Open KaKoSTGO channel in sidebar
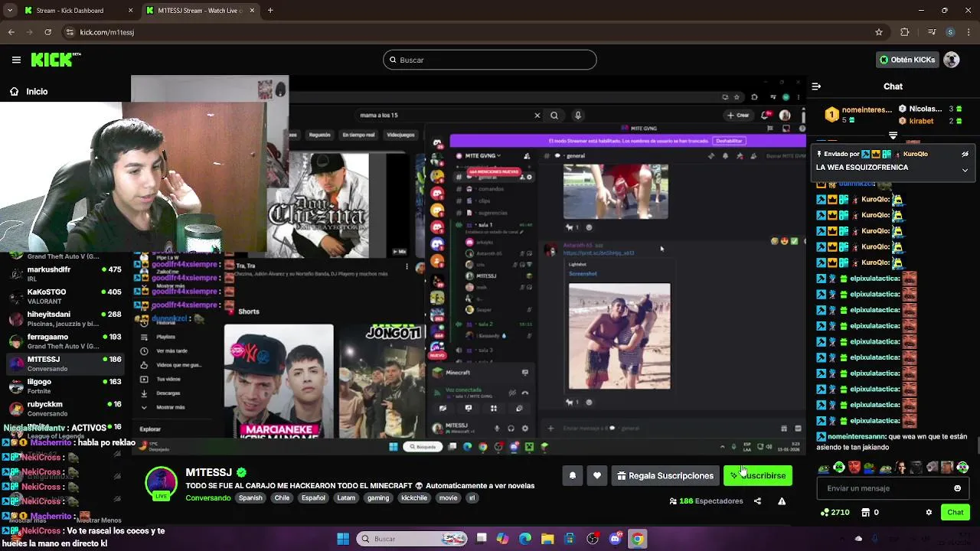This screenshot has height=551, width=980. coord(64,296)
